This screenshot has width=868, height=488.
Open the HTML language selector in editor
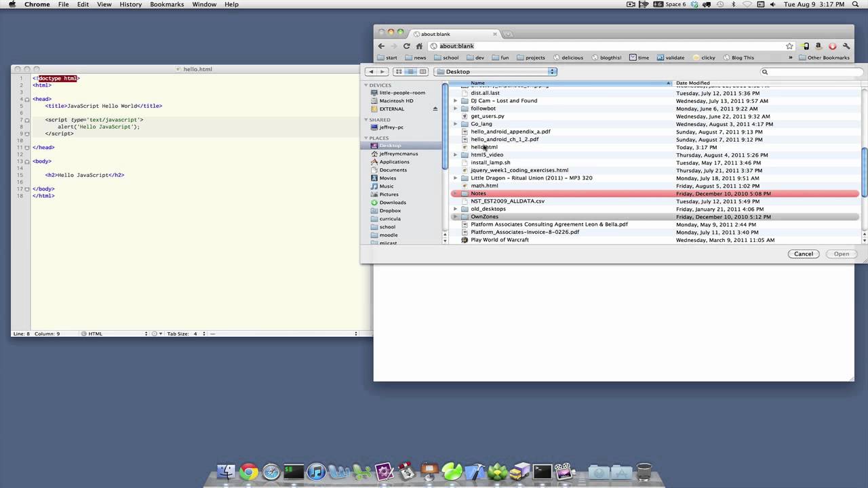114,333
